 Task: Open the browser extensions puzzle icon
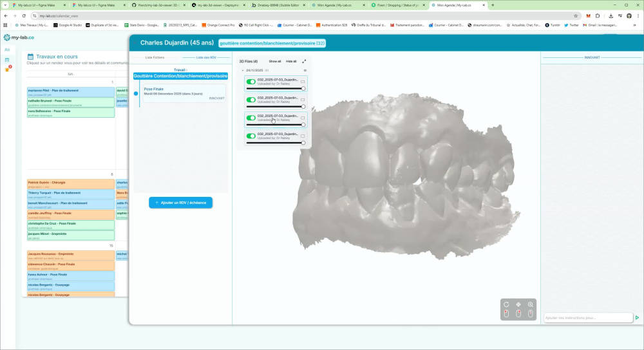click(x=598, y=15)
